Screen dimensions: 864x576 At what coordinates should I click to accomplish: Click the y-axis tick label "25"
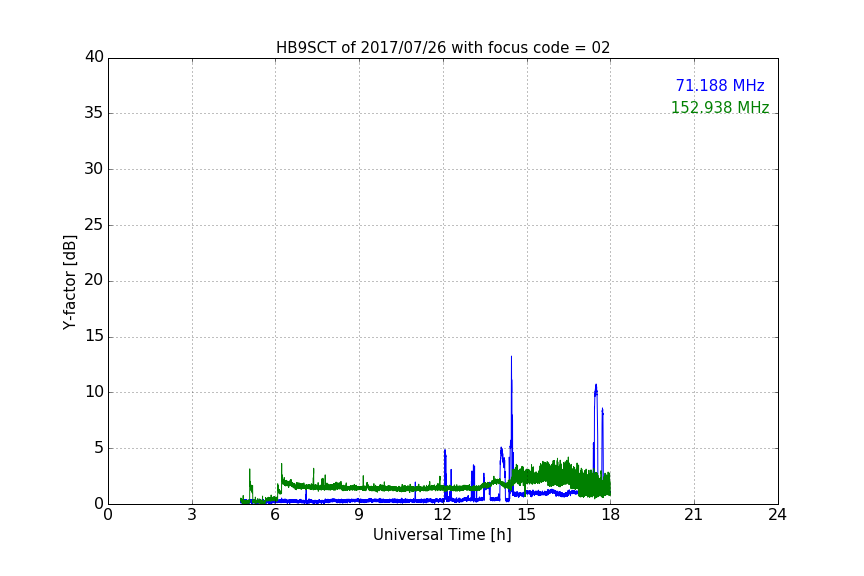click(94, 224)
